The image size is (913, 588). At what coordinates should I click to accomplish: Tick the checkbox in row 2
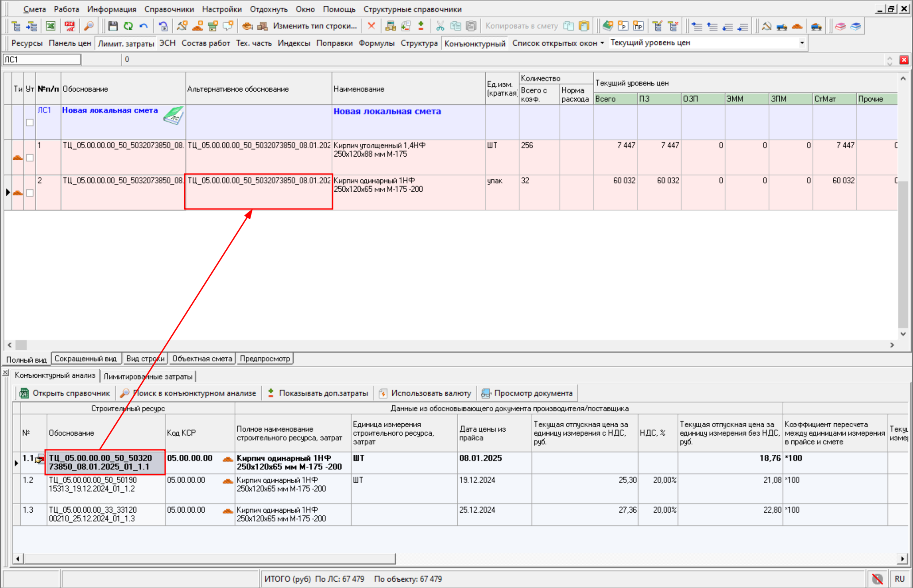click(x=30, y=193)
